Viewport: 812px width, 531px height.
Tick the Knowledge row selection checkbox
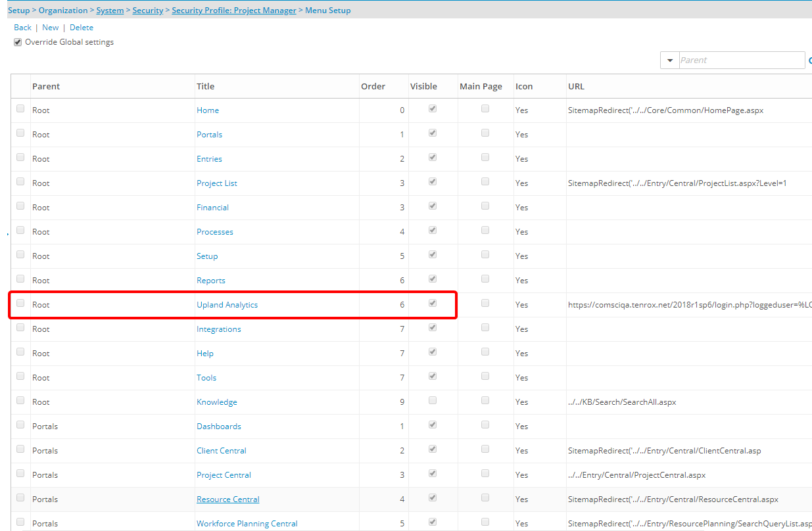[x=20, y=401]
